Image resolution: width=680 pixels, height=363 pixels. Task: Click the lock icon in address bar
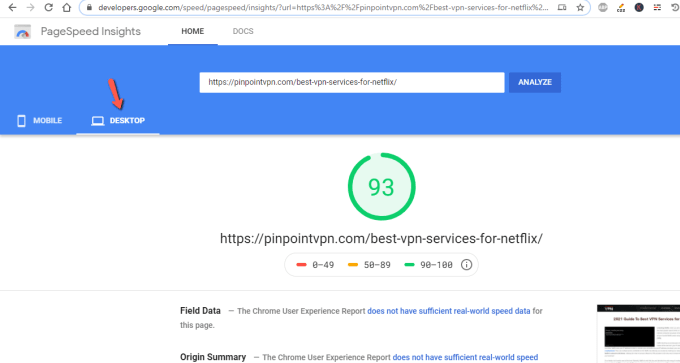click(x=90, y=7)
